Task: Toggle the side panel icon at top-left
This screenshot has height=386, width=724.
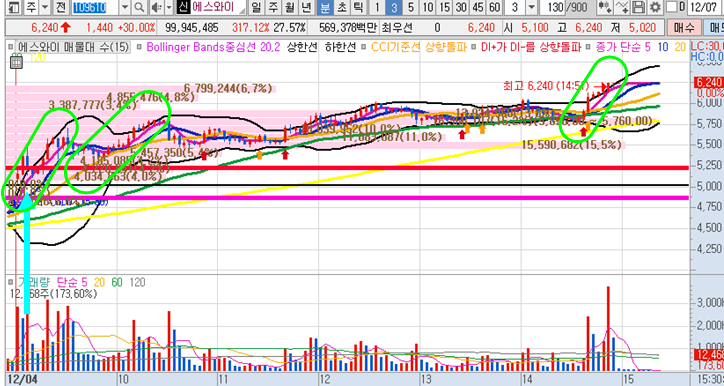Action: tap(14, 7)
